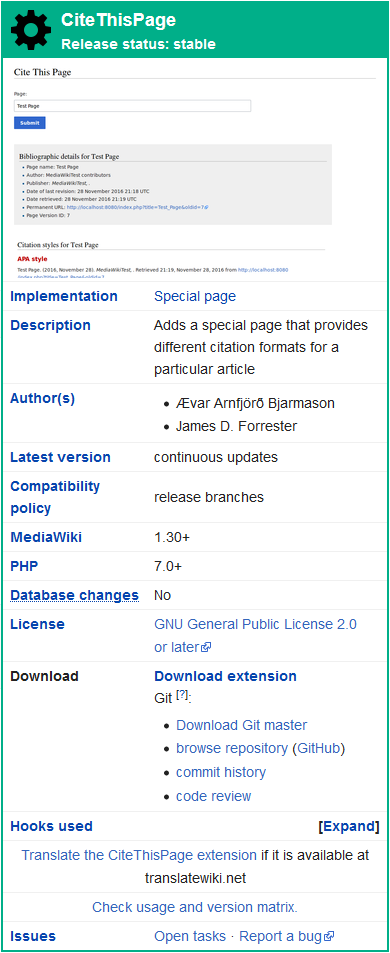Click the 'continuous updates' value
Image resolution: width=390 pixels, height=953 pixels.
216,457
